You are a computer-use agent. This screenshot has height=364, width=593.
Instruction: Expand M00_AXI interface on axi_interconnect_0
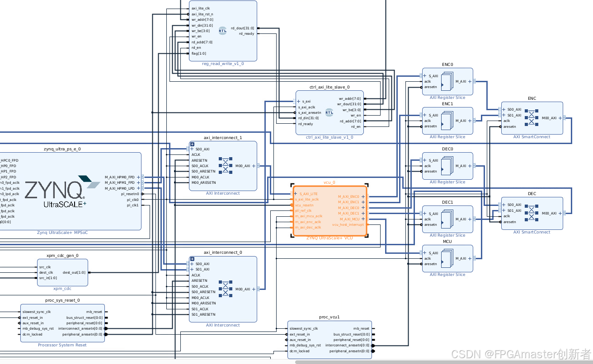pos(254,289)
